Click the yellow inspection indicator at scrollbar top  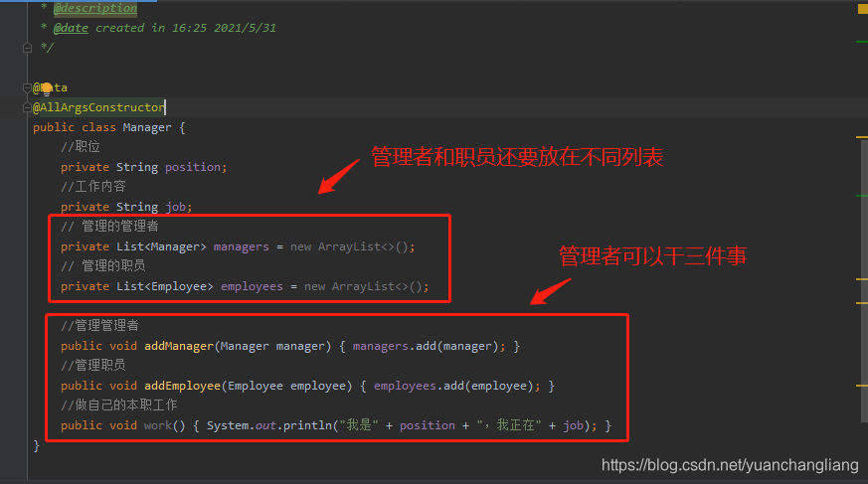click(862, 9)
